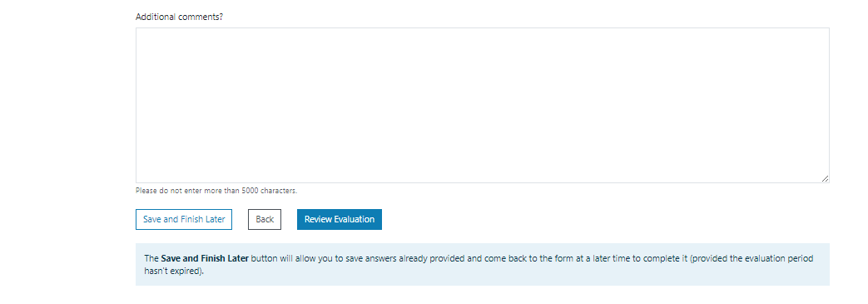The height and width of the screenshot is (304, 868).
Task: Click the 'Additional comments?' label
Action: tap(180, 17)
